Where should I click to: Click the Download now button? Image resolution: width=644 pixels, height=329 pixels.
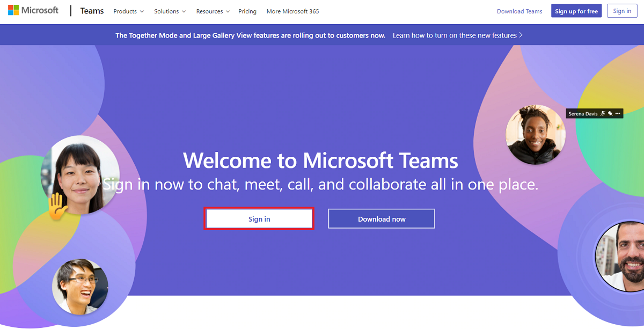coord(382,219)
